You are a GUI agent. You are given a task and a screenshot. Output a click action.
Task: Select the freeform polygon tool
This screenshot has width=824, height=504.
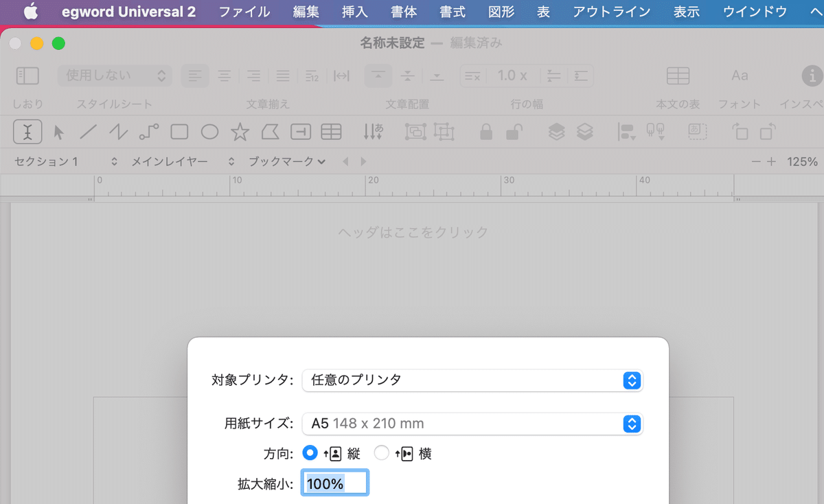pos(271,131)
